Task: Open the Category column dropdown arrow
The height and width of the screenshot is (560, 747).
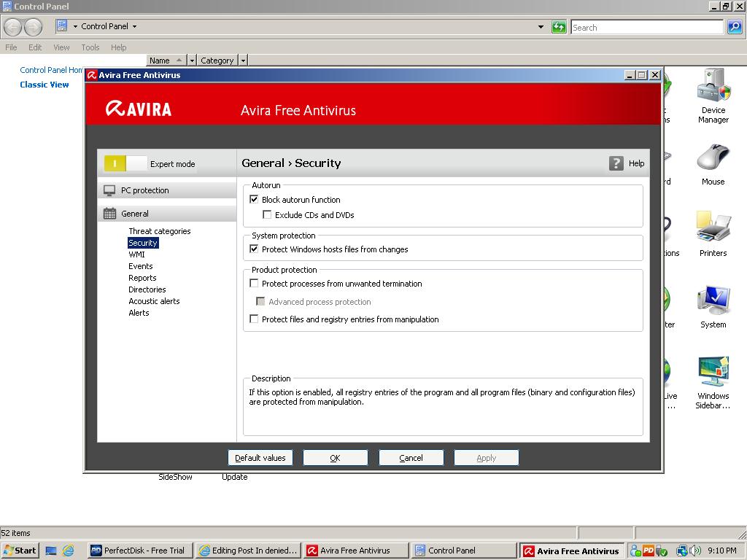Action: pos(244,61)
